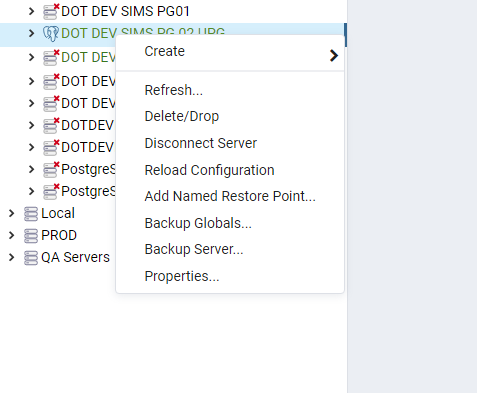This screenshot has width=477, height=393.
Task: Click the first PostgreS disconnected server icon
Action: tap(51, 170)
